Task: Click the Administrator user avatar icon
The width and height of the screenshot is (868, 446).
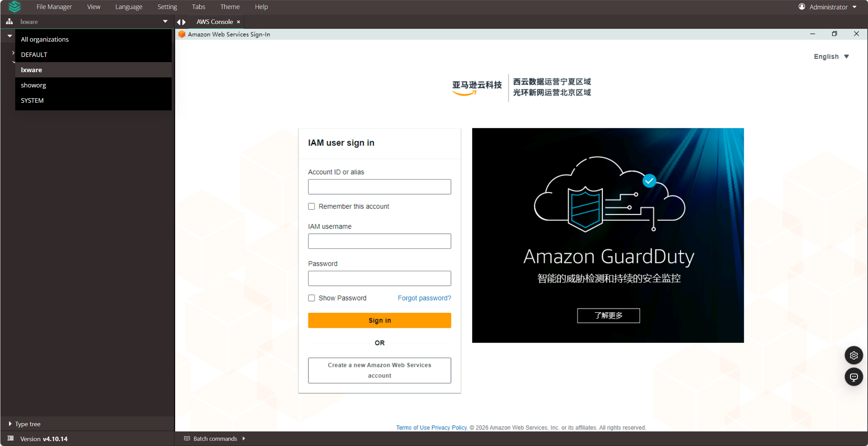Action: click(802, 7)
